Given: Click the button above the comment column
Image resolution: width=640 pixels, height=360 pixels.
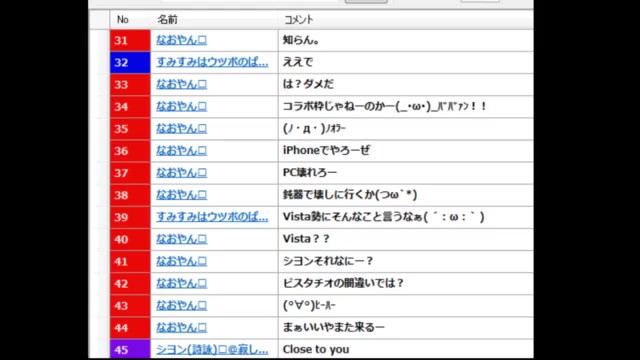Looking at the screenshot, I should [x=366, y=1].
